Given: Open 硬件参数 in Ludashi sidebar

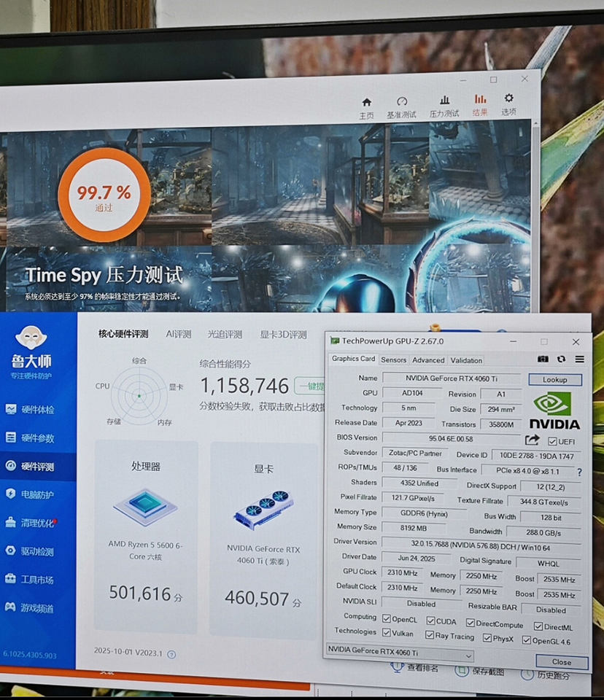Looking at the screenshot, I should 30,437.
